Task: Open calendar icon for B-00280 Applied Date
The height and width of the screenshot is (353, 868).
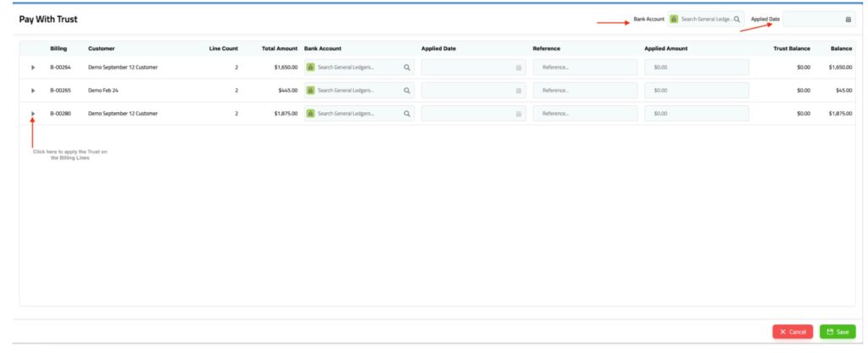Action: (x=519, y=113)
